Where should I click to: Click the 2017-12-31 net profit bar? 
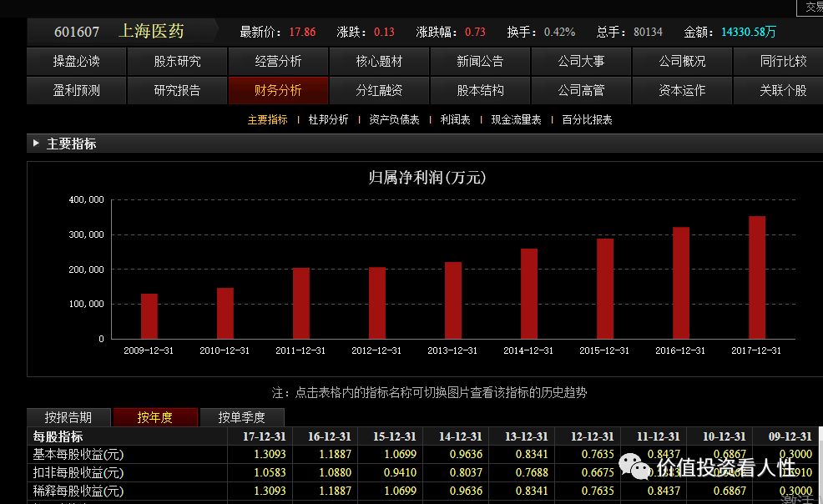click(x=757, y=277)
